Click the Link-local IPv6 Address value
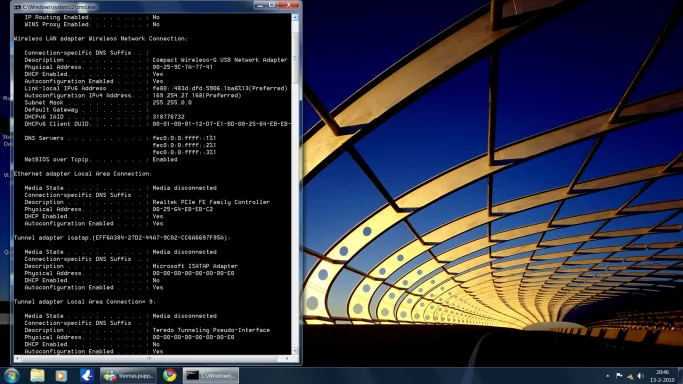Viewport: 683px width, 384px height. pos(220,88)
